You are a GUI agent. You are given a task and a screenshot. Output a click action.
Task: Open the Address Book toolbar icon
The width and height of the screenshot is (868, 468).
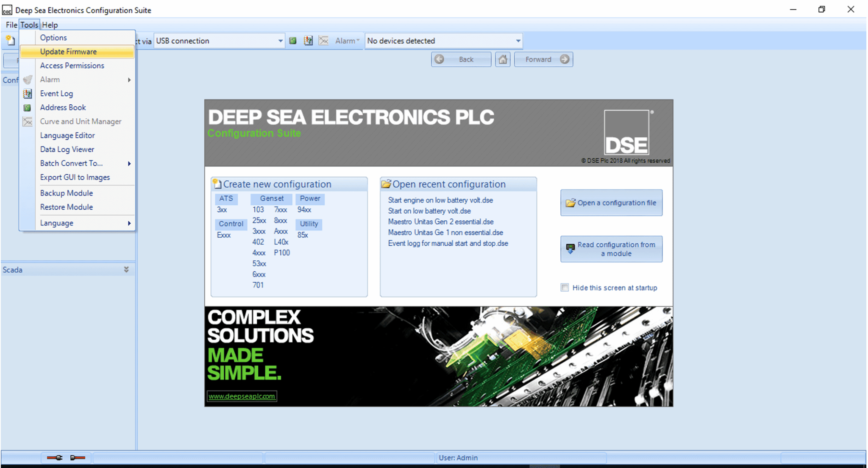click(293, 41)
